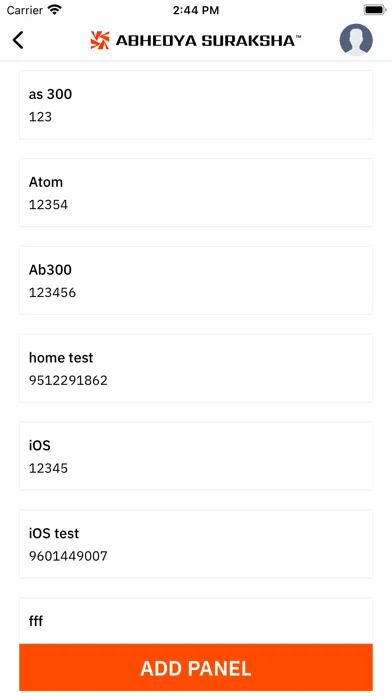Tap panel number 123456
The height and width of the screenshot is (696, 392).
52,293
